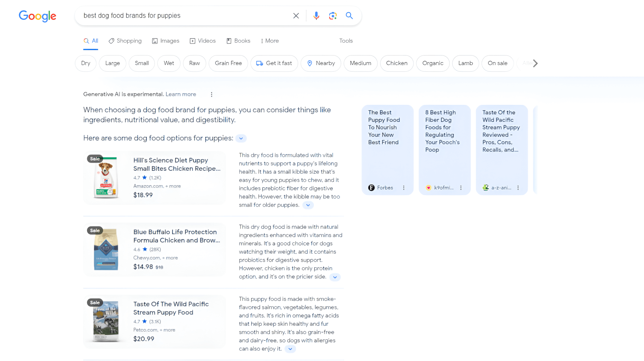Select the Organic filter chip

pyautogui.click(x=433, y=63)
